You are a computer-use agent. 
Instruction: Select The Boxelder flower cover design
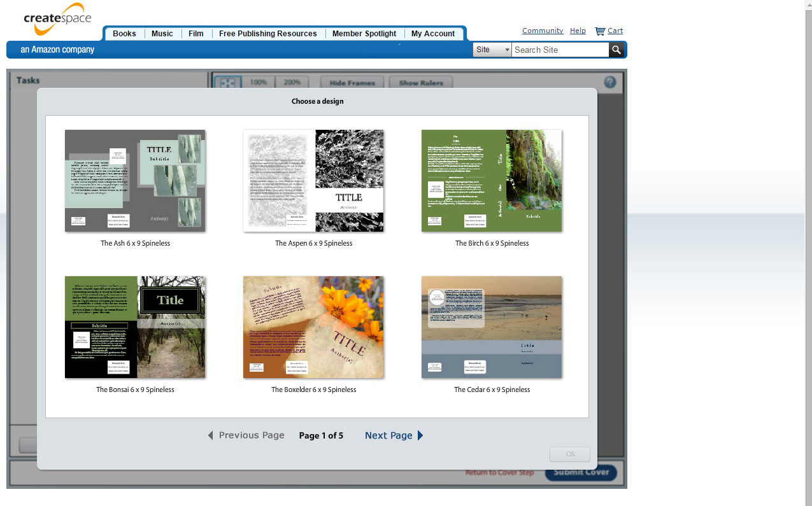(313, 327)
